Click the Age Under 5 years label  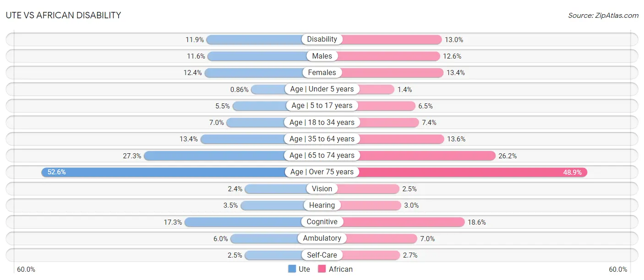[x=322, y=89]
